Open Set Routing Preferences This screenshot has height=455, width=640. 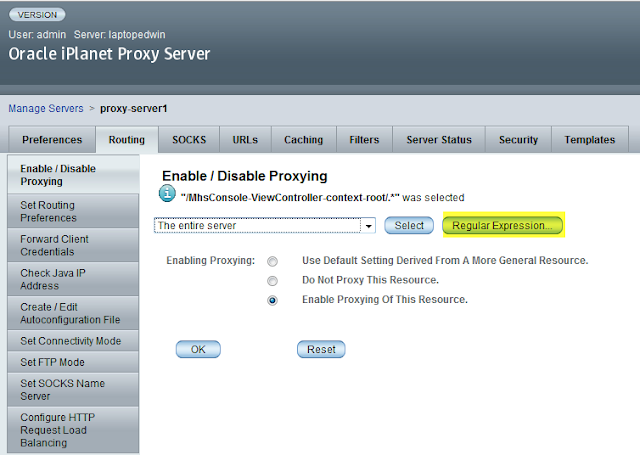[73, 211]
